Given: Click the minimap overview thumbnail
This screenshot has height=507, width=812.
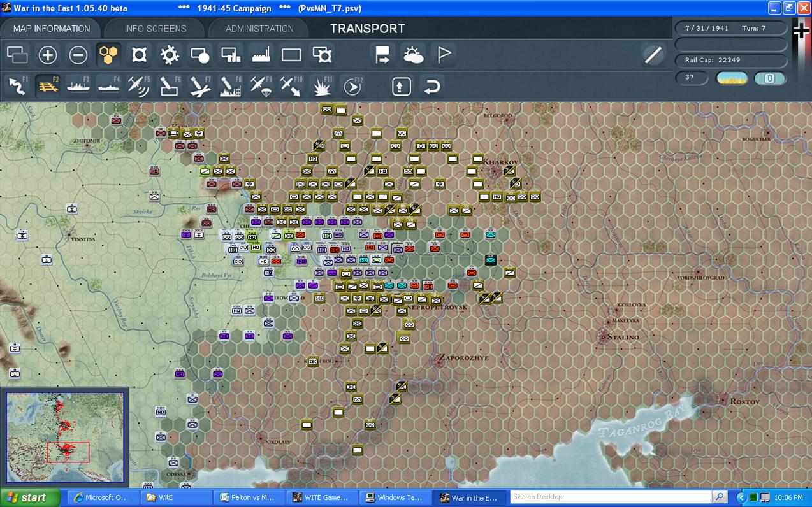Looking at the screenshot, I should point(65,437).
